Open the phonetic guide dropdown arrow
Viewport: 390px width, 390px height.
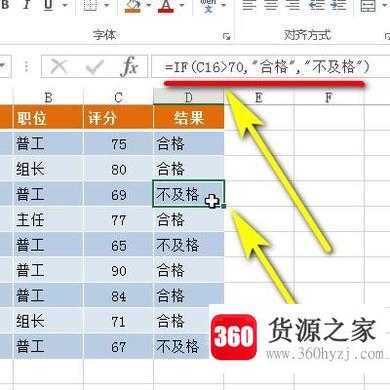tap(224, 6)
